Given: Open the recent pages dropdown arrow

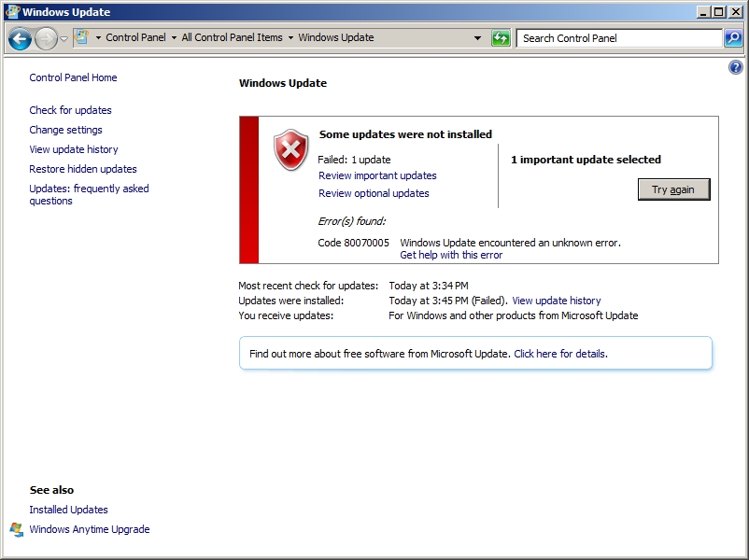Looking at the screenshot, I should click(x=64, y=38).
